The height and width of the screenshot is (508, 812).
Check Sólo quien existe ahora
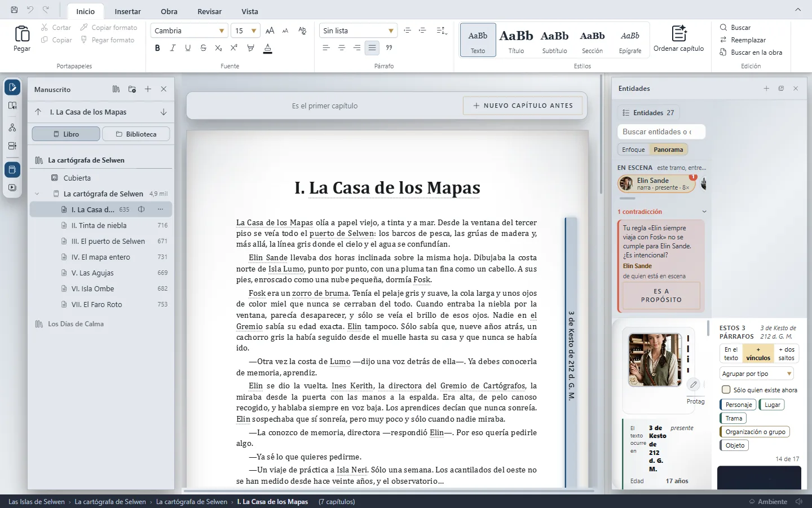(726, 389)
